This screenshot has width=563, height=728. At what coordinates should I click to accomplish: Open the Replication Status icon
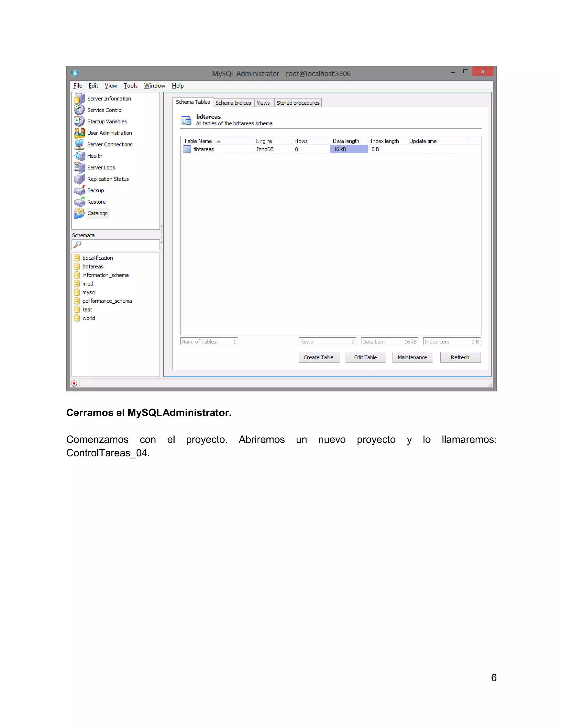79,179
